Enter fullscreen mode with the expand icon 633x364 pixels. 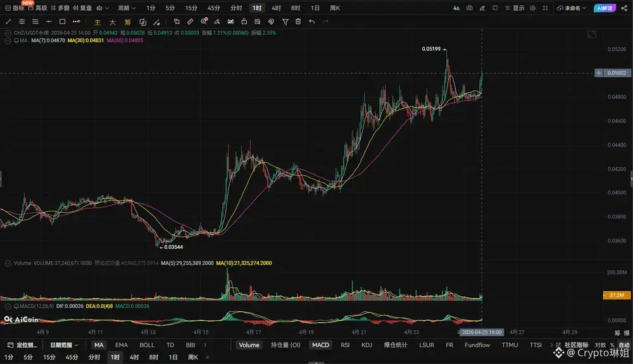(546, 8)
